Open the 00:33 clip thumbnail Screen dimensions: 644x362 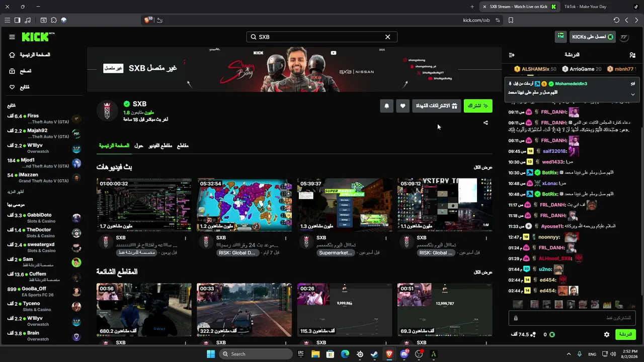tap(244, 310)
